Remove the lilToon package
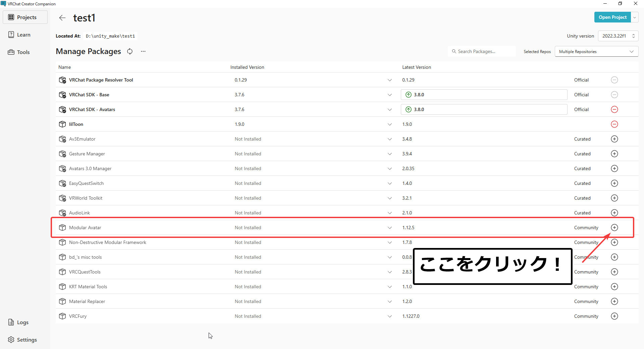 tap(614, 124)
